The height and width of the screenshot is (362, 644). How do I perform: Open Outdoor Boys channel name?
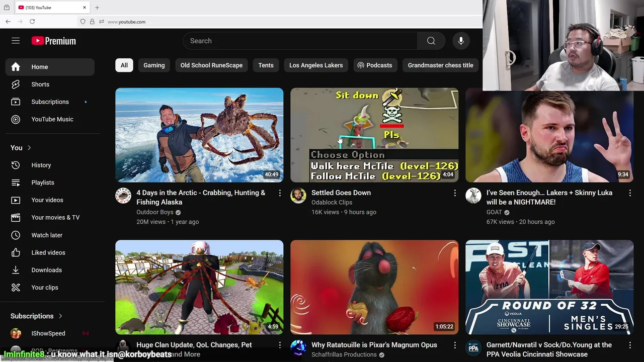[x=155, y=212]
